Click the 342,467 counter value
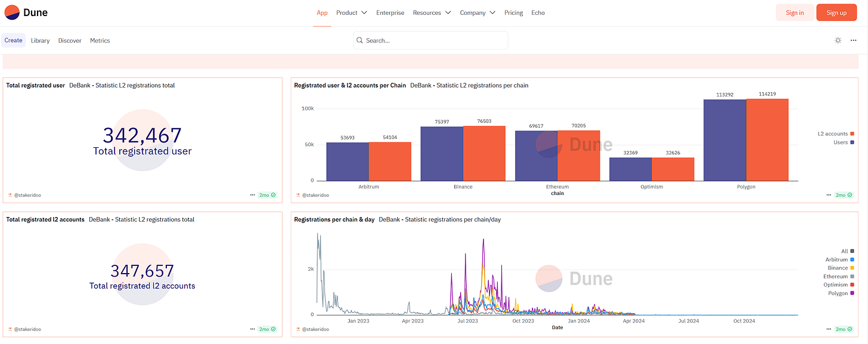This screenshot has height=344, width=868. point(142,135)
